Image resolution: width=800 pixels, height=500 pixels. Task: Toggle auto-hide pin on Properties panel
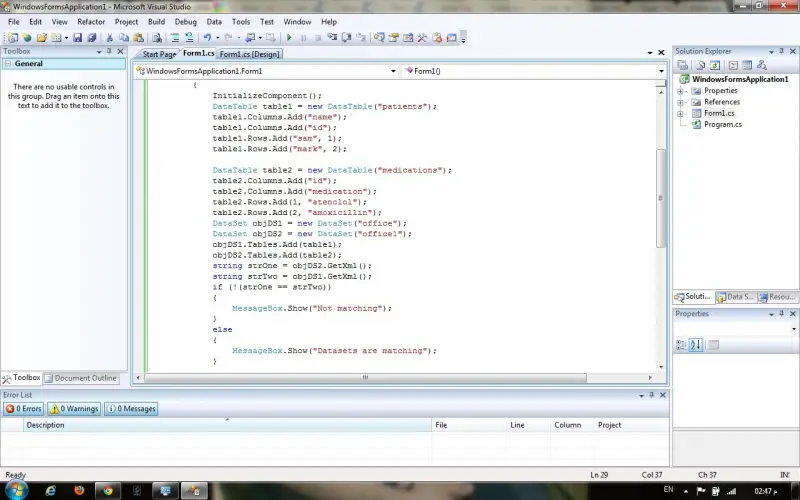pyautogui.click(x=782, y=314)
